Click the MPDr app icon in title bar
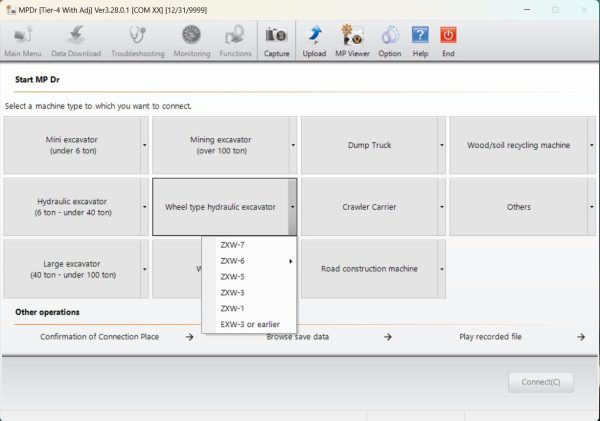Screen dimensions: 600x421 click(11, 10)
